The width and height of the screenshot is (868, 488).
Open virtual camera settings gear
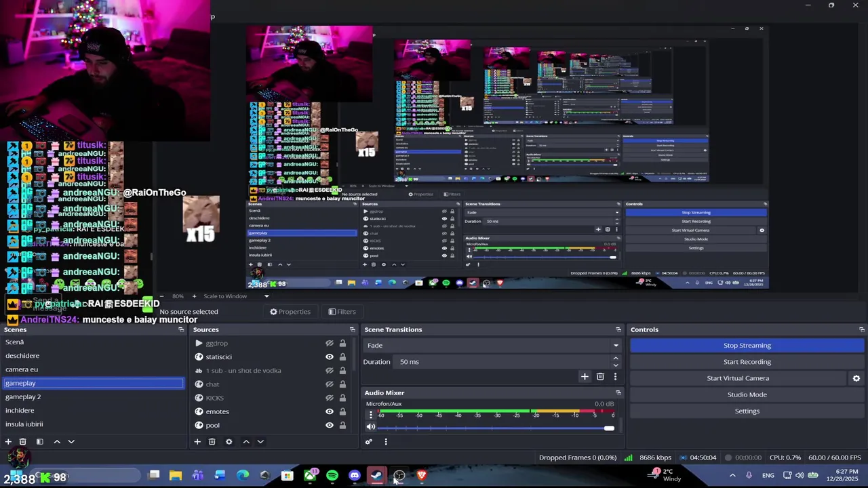(x=856, y=378)
